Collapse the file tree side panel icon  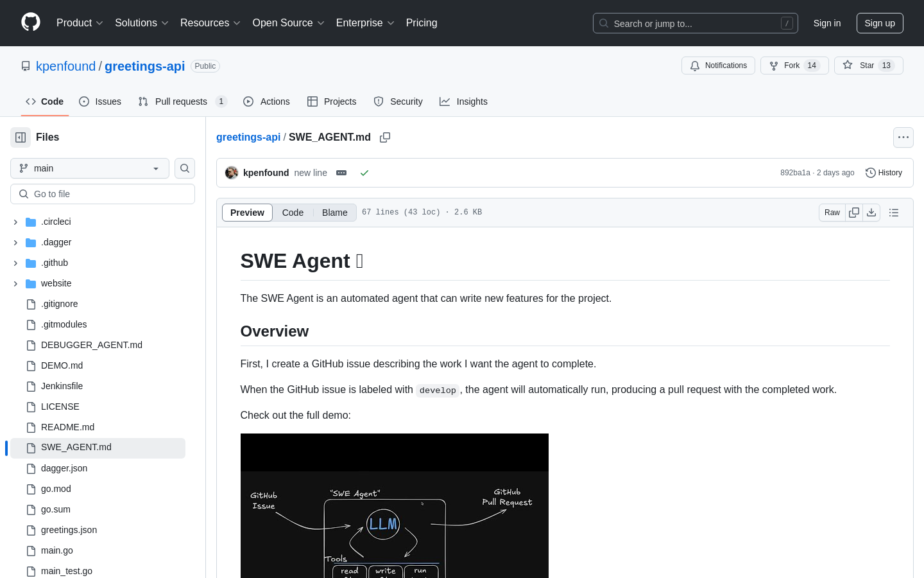pyautogui.click(x=21, y=137)
